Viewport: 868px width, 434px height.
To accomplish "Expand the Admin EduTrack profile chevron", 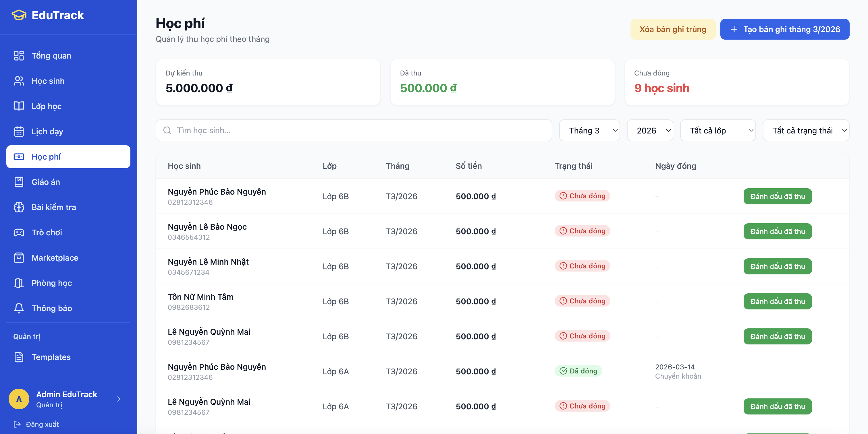I will [119, 399].
